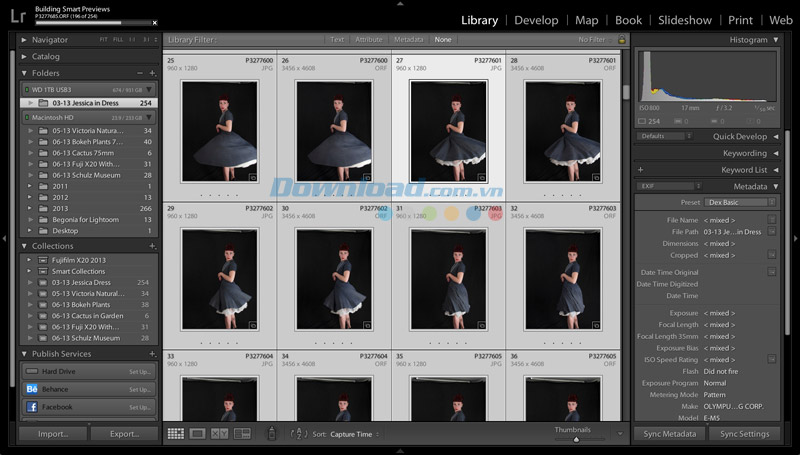Toggle the bottom filmstrip panel arrow
Screen dimensions: 800x455
400,451
